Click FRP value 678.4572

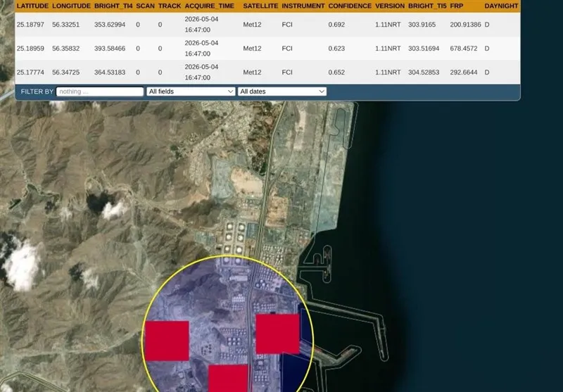pos(464,48)
